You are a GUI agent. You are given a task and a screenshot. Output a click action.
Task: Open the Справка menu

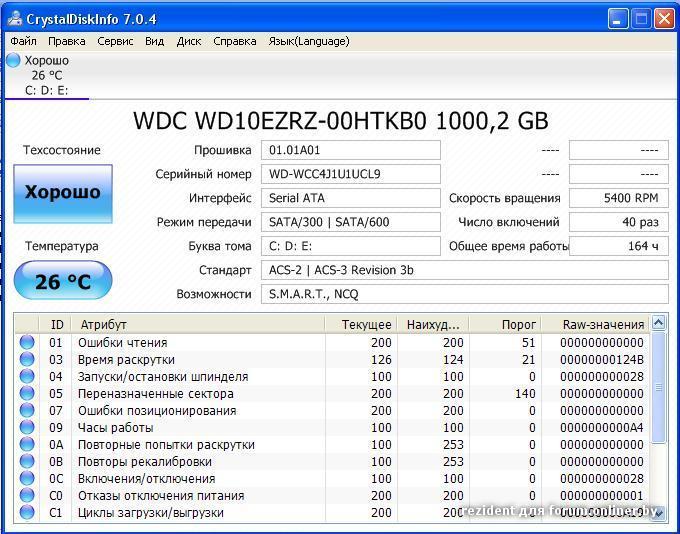click(x=235, y=41)
